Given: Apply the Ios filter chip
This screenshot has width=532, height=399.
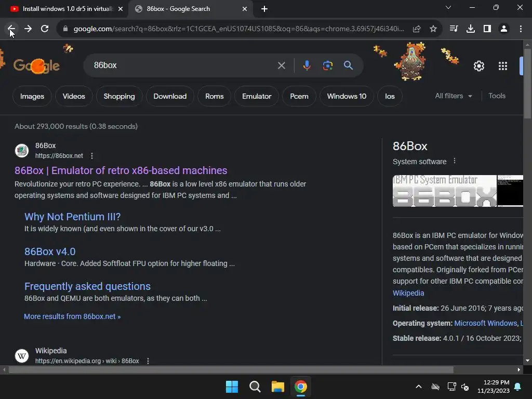Looking at the screenshot, I should tap(390, 96).
